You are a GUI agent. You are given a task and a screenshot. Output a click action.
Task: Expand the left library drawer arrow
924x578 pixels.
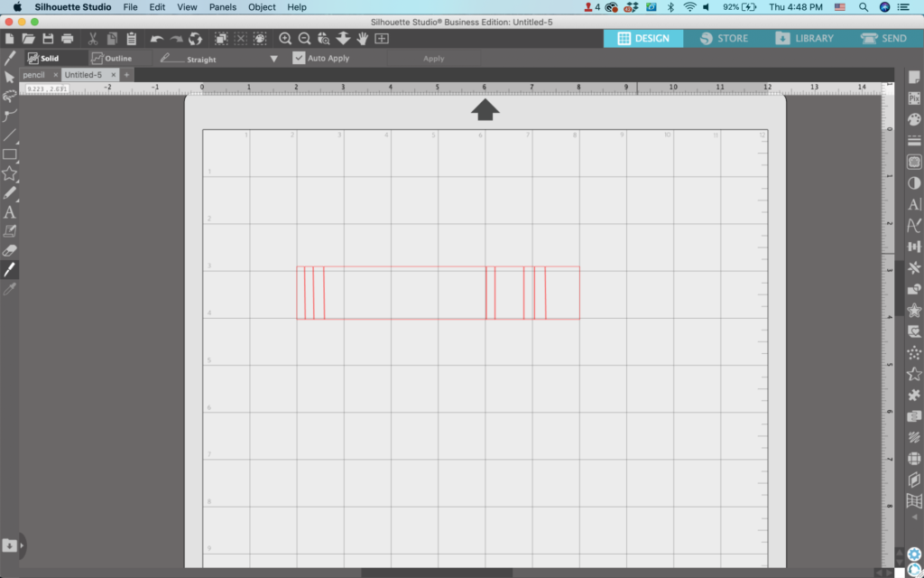(23, 545)
